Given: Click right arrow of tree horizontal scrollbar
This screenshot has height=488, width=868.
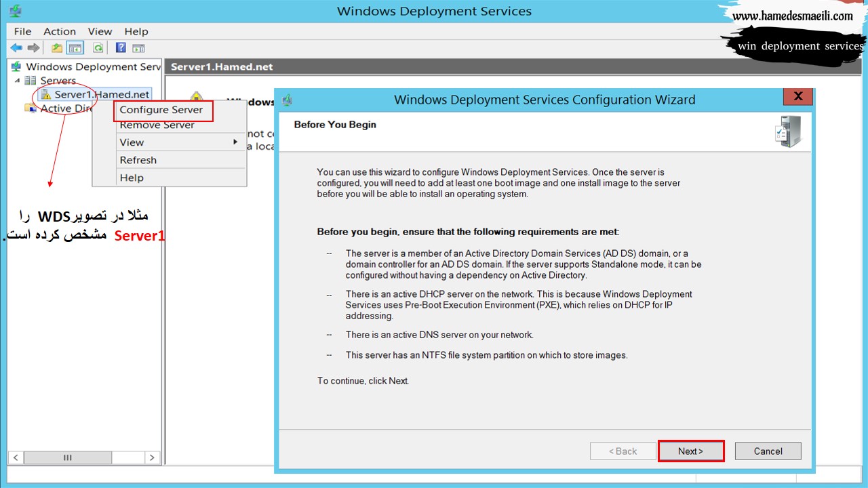Looking at the screenshot, I should (153, 457).
